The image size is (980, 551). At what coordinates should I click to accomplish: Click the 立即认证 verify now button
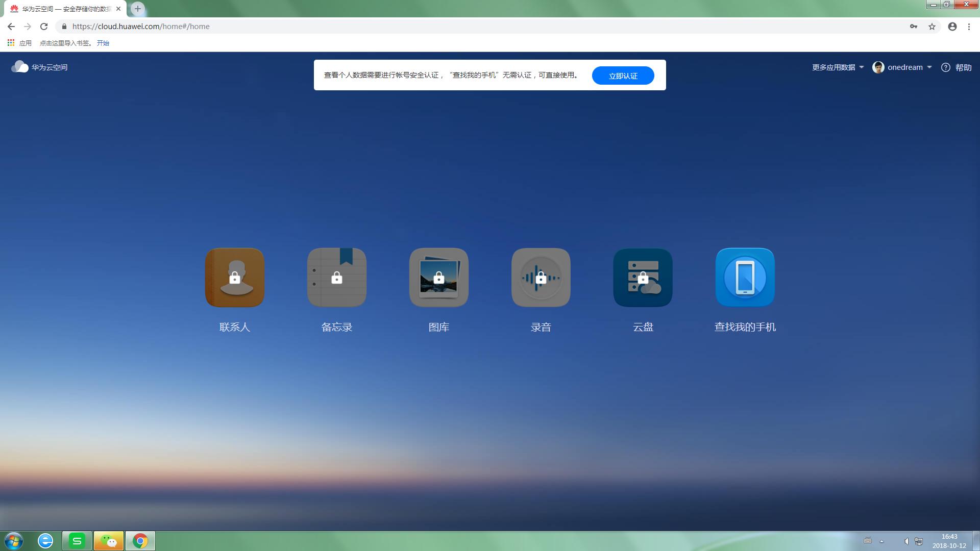coord(623,76)
